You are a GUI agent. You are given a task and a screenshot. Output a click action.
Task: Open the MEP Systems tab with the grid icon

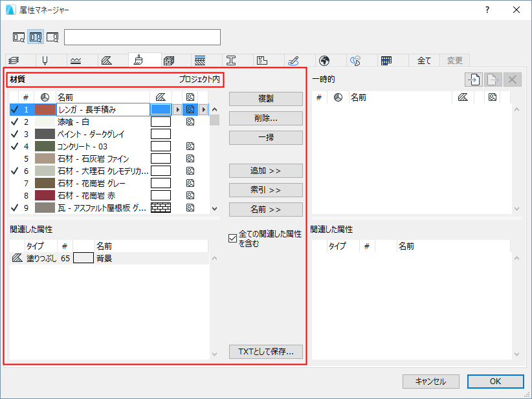[x=386, y=61]
